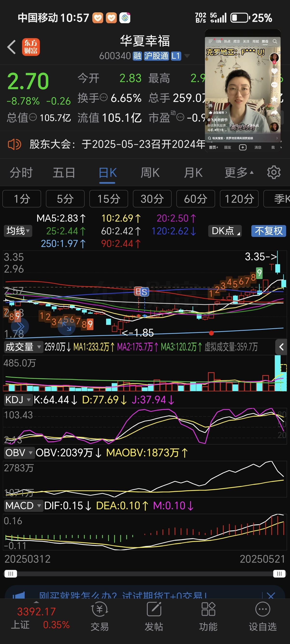Tap the 推荐 tab in floating video
The image size is (290, 644).
point(265,42)
